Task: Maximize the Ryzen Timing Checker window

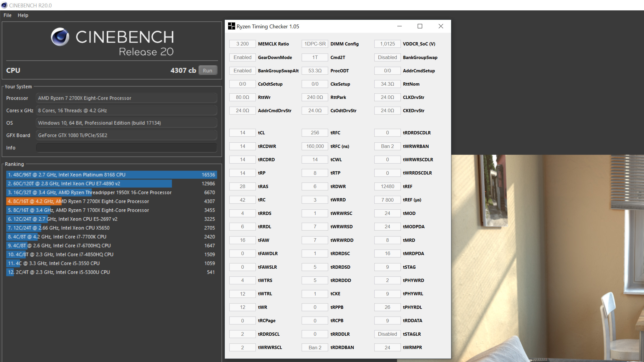Action: pos(420,26)
